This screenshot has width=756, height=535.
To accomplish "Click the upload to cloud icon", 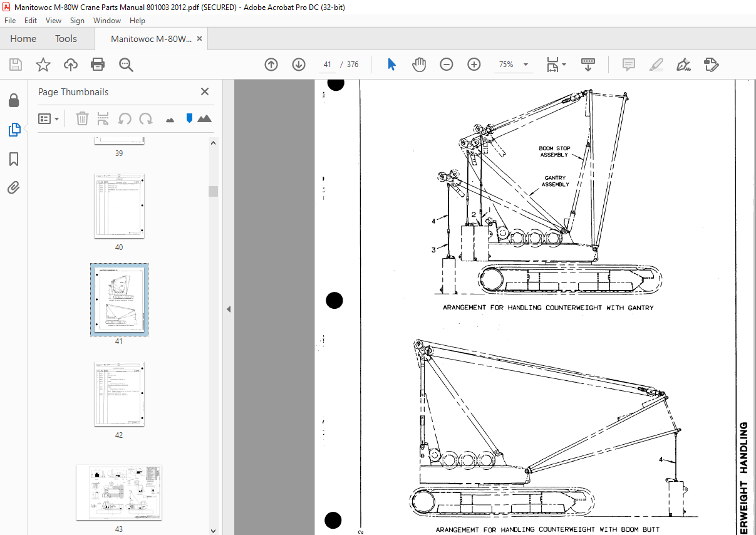I will point(71,65).
